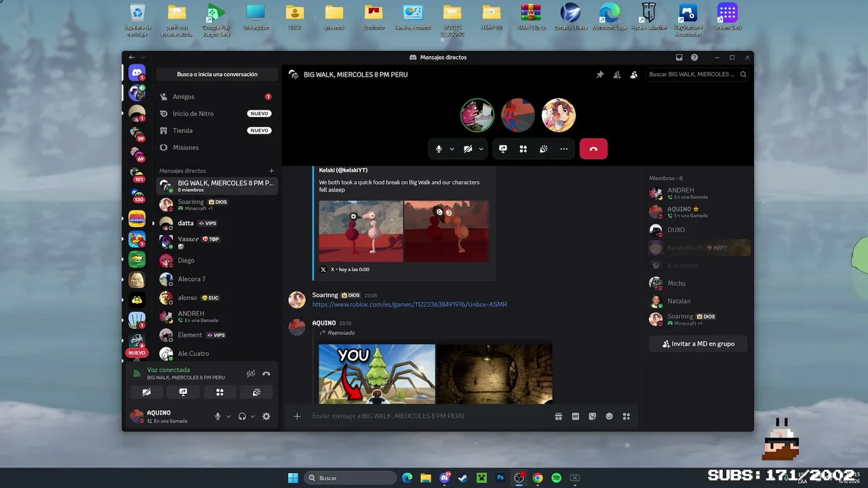Open the help icon in title bar

pyautogui.click(x=694, y=58)
